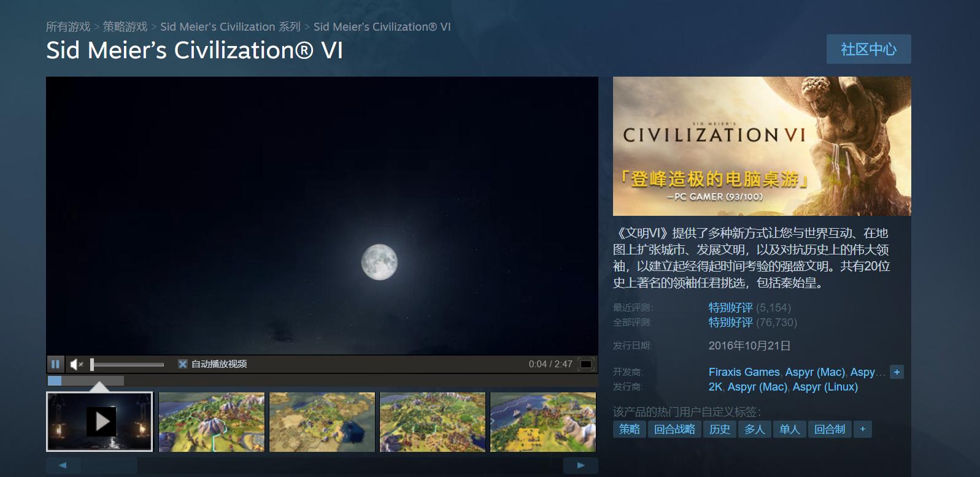Uncheck the 自动播放视频 autoplay checkbox
Viewport: 980px width, 477px height.
click(x=182, y=364)
